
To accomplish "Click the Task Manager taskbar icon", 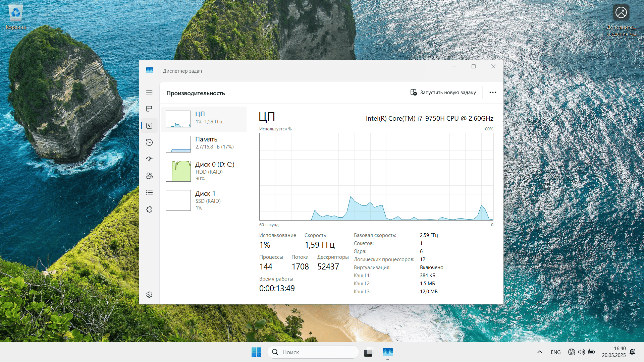I will point(388,352).
